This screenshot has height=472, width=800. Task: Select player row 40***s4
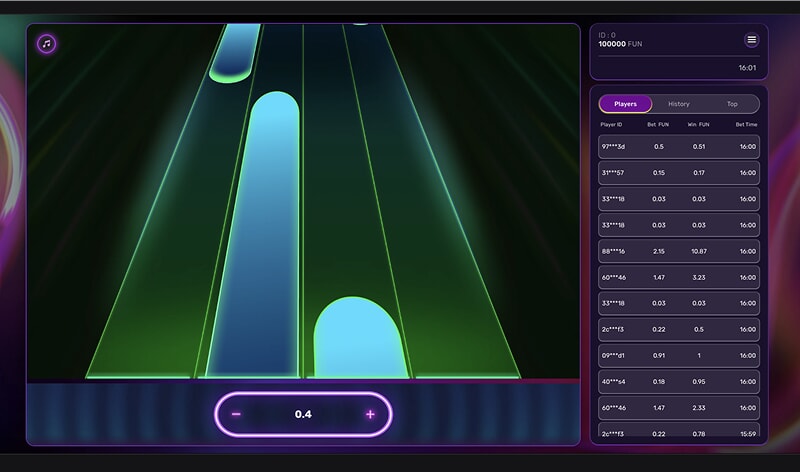679,381
